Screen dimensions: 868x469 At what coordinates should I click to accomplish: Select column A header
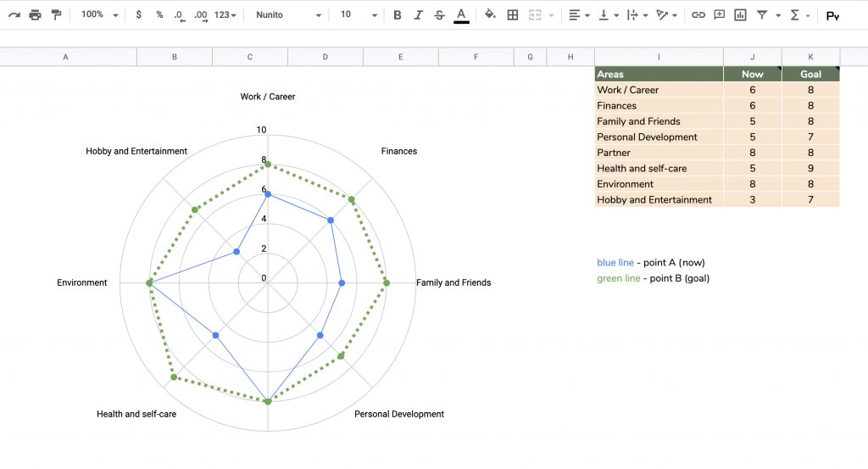(65, 57)
